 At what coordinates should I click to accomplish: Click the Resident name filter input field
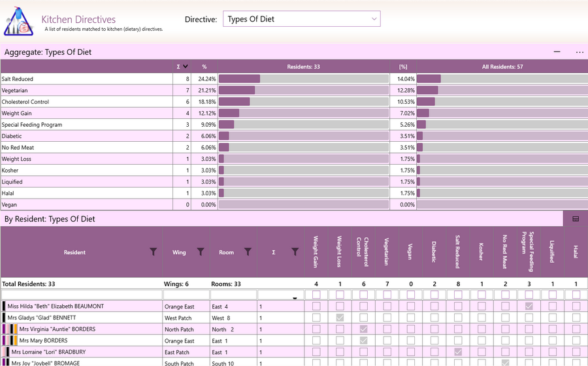[82, 295]
